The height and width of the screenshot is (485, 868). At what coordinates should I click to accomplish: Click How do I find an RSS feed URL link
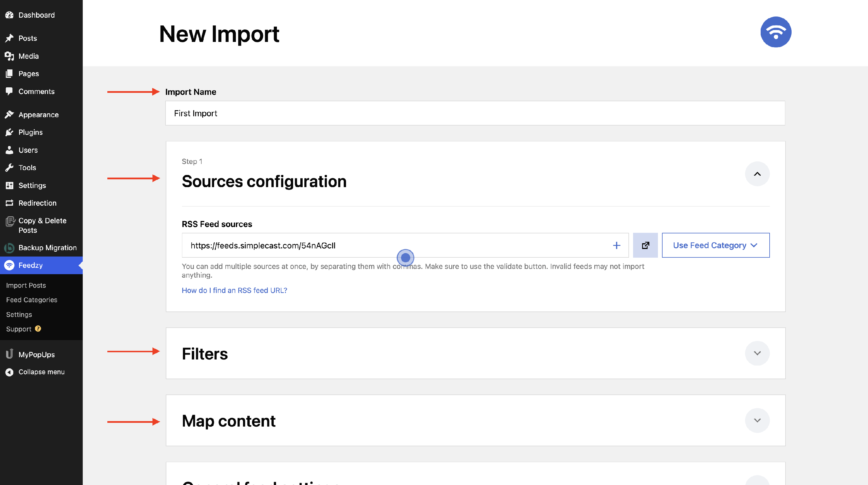(234, 290)
